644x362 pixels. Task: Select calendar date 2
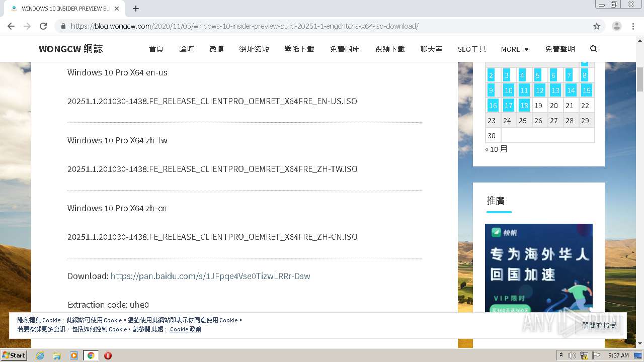(491, 75)
